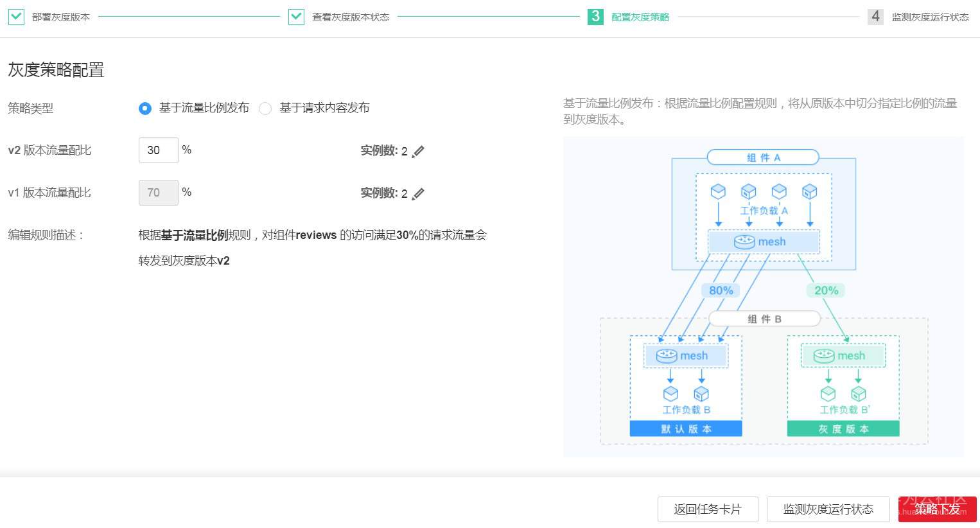Click step number 3 badge

pyautogui.click(x=595, y=17)
